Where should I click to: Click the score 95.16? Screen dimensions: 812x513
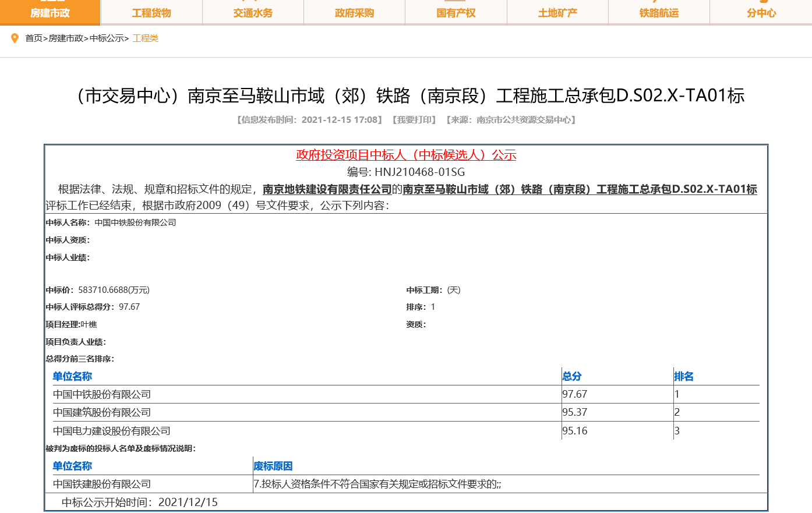(x=574, y=431)
